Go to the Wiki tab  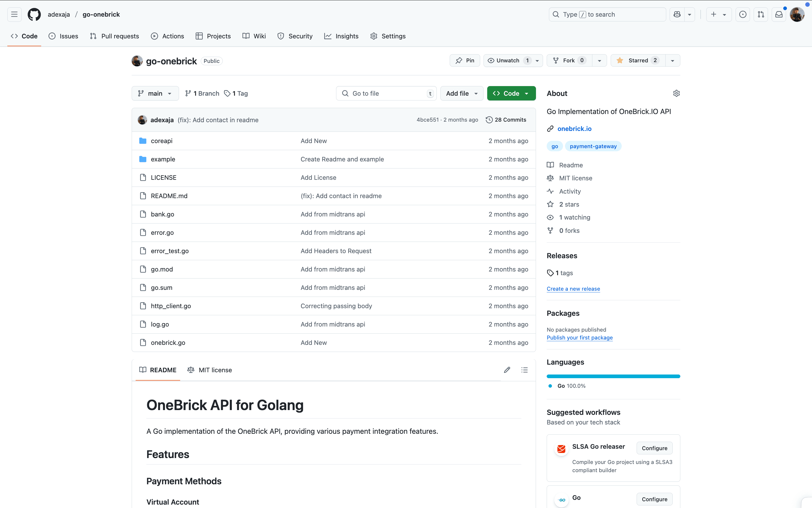pos(254,36)
